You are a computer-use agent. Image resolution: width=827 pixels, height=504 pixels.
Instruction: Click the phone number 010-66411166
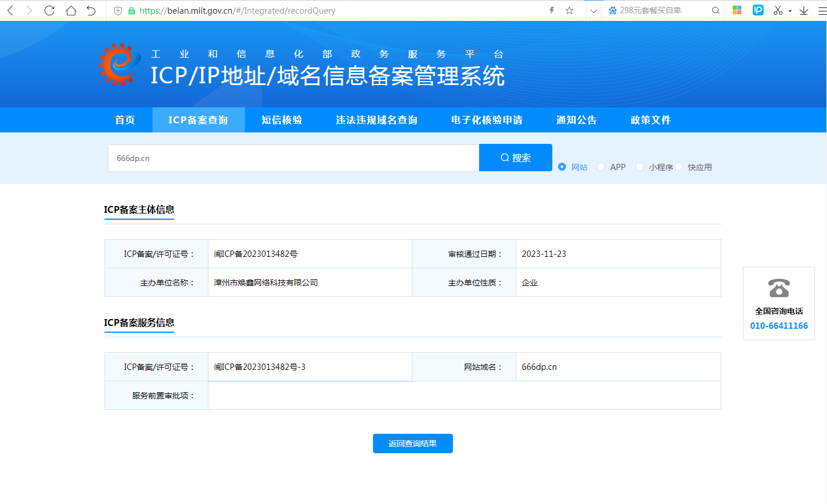click(779, 326)
